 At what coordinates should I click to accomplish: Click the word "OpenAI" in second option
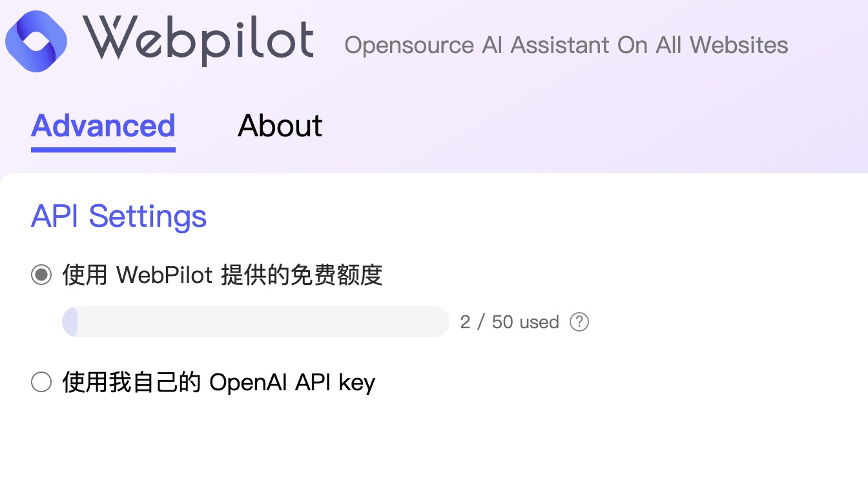[x=249, y=383]
